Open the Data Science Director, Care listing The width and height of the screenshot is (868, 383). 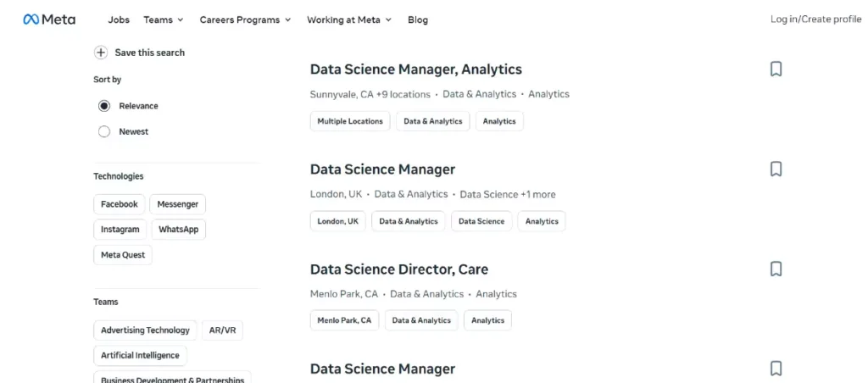click(399, 269)
